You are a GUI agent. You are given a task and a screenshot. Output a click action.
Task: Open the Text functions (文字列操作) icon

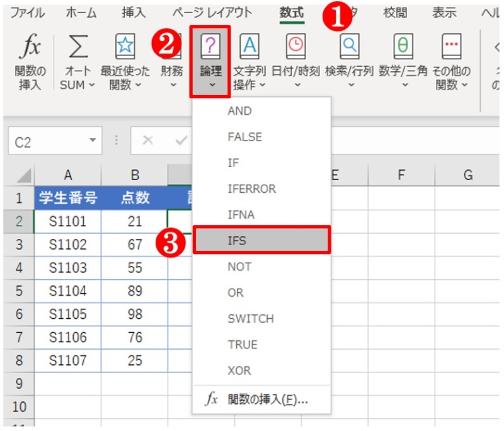click(x=250, y=48)
